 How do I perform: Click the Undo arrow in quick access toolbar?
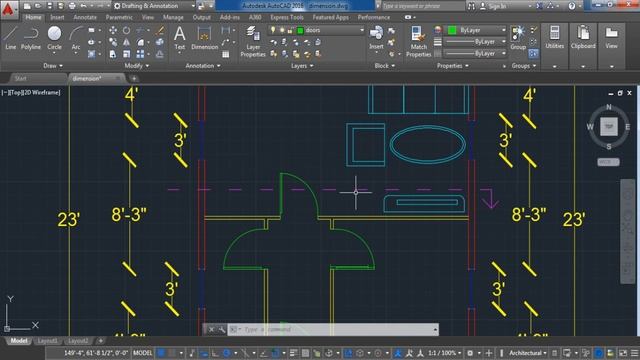click(x=84, y=6)
